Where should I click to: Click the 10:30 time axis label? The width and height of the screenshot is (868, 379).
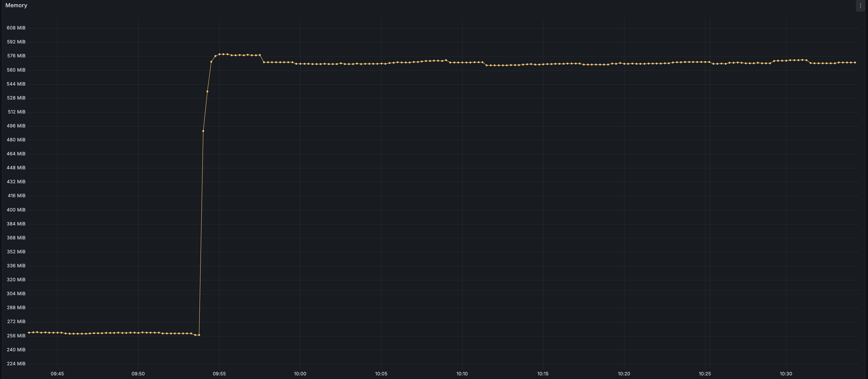click(786, 374)
